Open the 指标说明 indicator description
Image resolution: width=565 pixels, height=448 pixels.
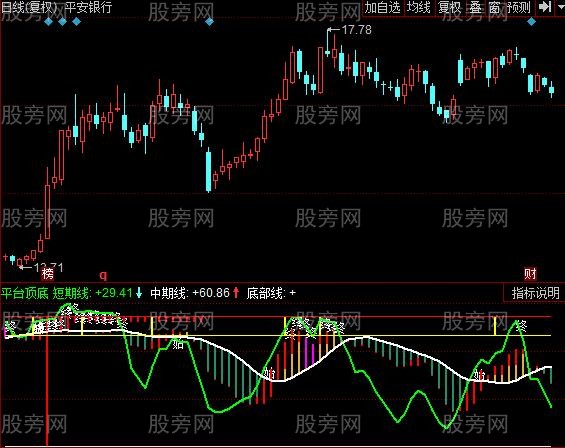coord(535,293)
